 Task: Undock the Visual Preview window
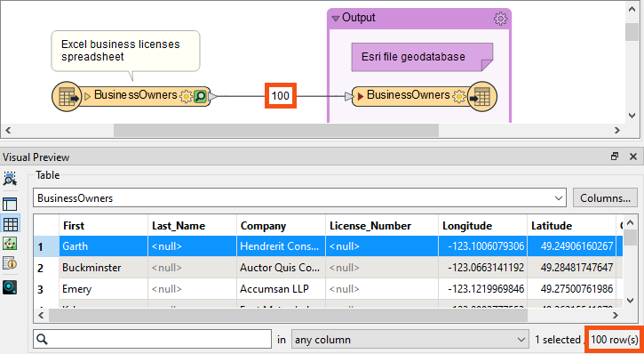(615, 157)
